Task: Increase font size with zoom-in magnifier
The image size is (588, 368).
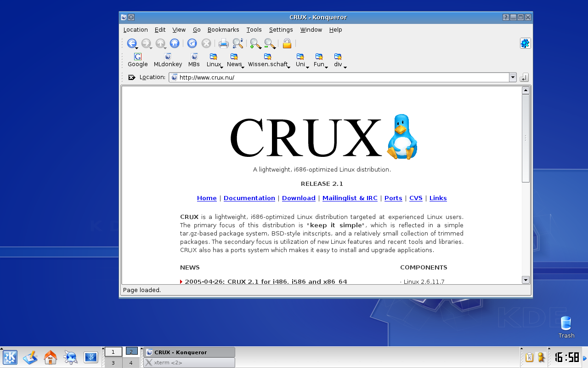Action: [255, 43]
